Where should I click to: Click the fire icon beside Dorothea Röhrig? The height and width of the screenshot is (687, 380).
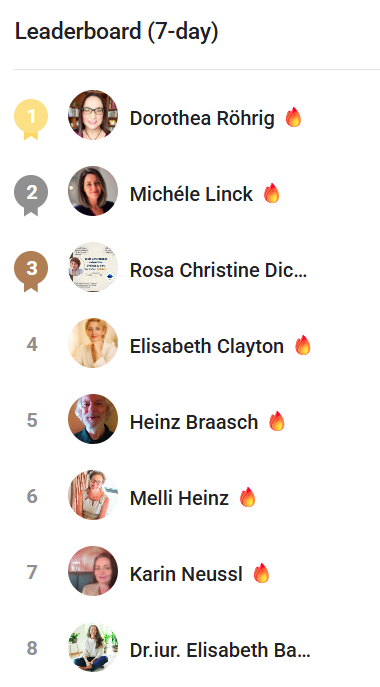(293, 117)
